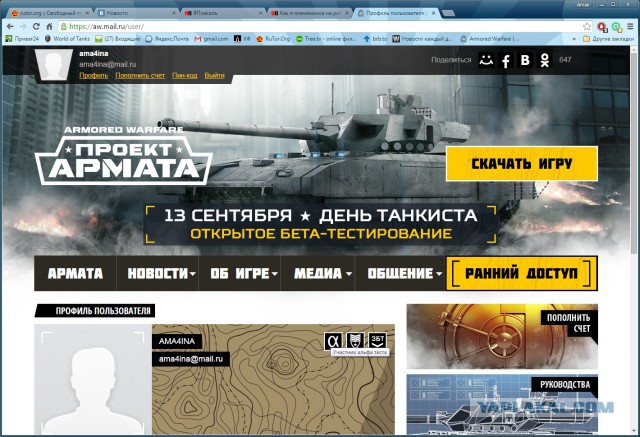Open the Приват24 bookmark
Screen dimensions: 640x437
click(22, 39)
